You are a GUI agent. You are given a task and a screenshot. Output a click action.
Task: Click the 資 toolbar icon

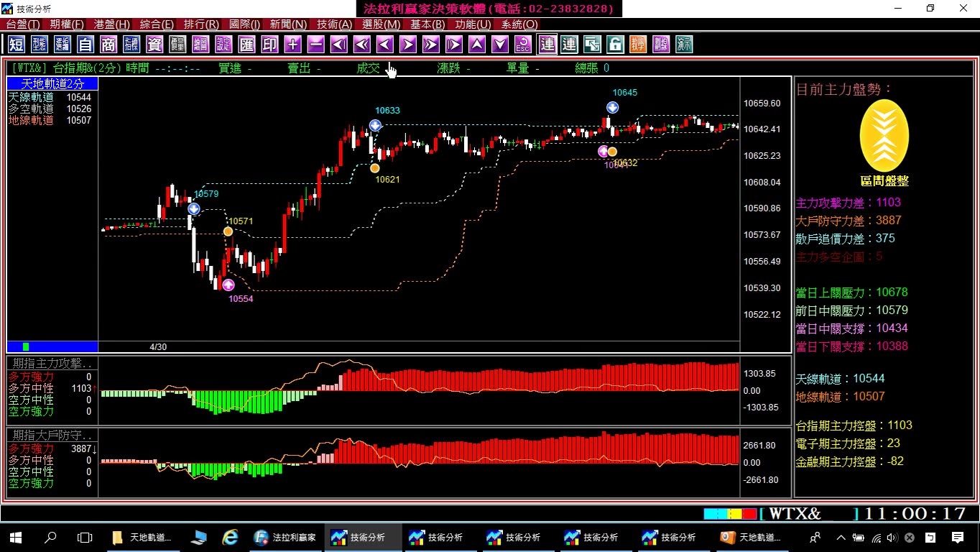click(154, 45)
